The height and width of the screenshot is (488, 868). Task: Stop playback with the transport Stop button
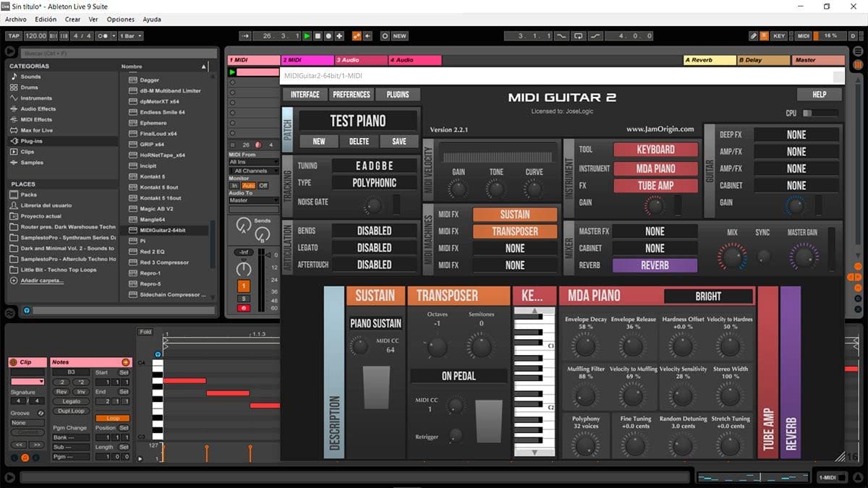(318, 35)
